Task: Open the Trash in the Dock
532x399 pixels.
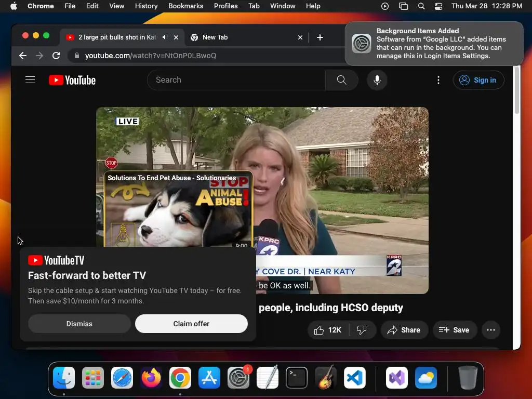Action: [x=468, y=378]
